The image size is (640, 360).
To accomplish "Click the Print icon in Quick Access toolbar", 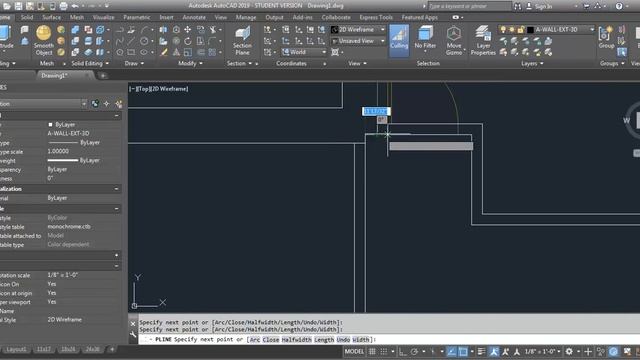I will tap(63, 6).
